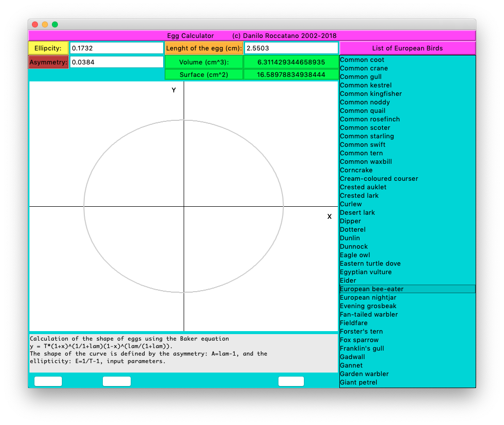
Task: Select Giant petrel list item
Action: coord(358,383)
